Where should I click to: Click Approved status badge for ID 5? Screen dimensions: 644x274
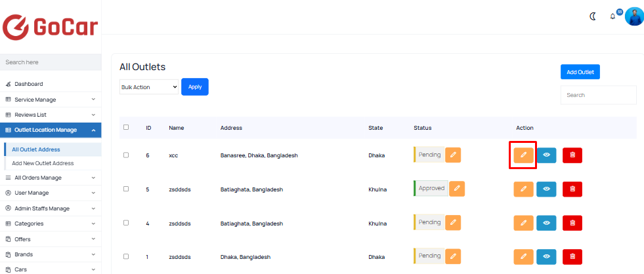coord(431,188)
